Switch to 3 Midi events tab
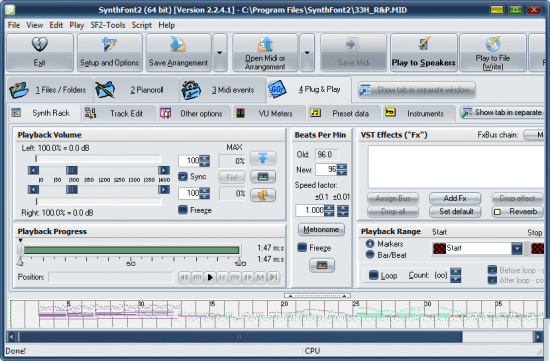The image size is (550, 361). pyautogui.click(x=222, y=90)
